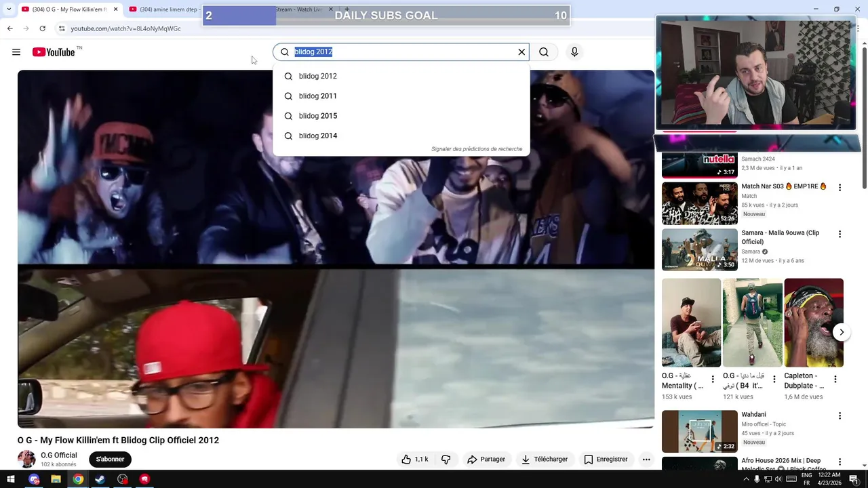Open the O.G Mentality short
The height and width of the screenshot is (488, 868).
691,323
